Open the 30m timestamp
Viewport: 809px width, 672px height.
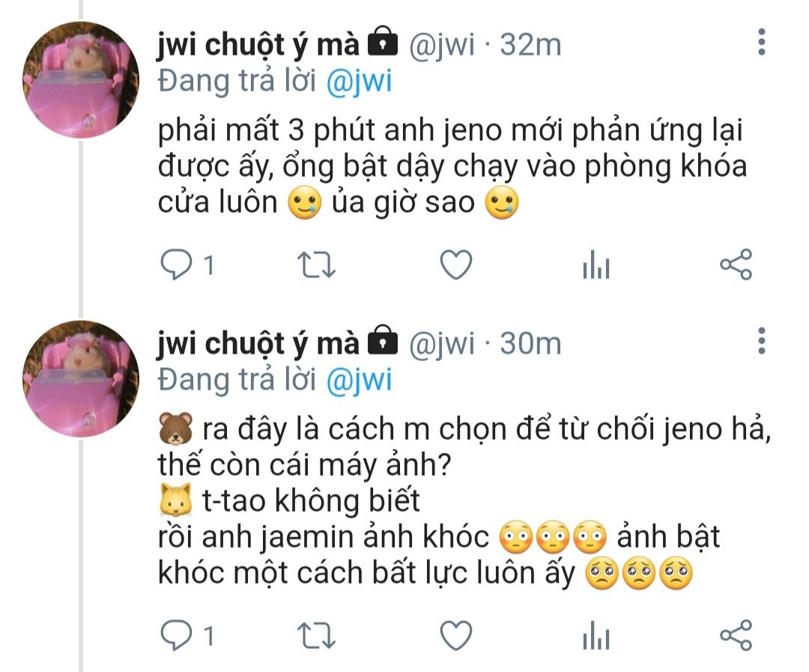coord(530,343)
